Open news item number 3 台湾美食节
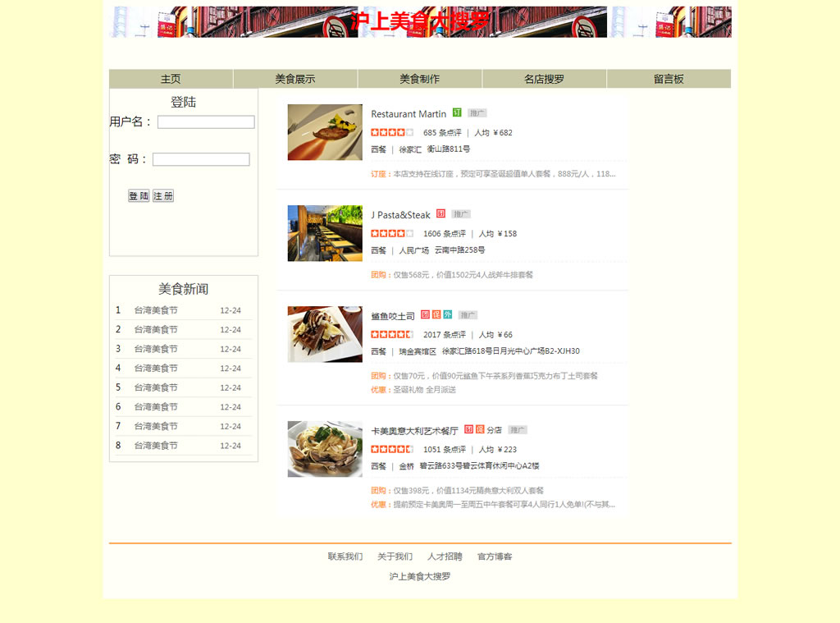Image resolution: width=840 pixels, height=623 pixels. [x=156, y=349]
